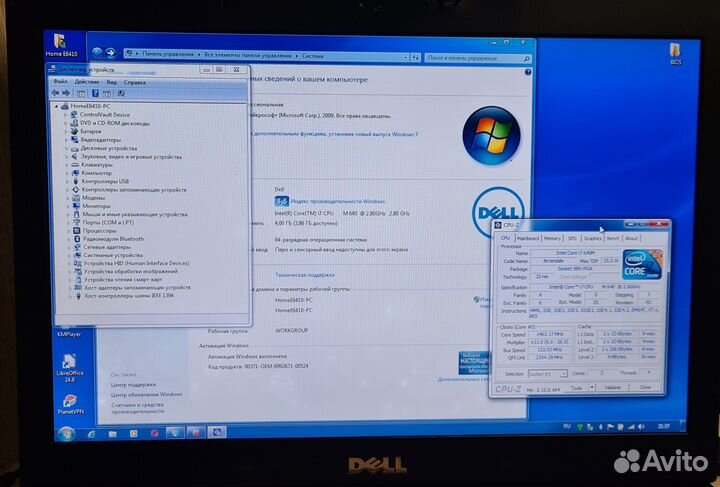
Task: Select Клавиатуры in the device tree
Action: pos(97,165)
